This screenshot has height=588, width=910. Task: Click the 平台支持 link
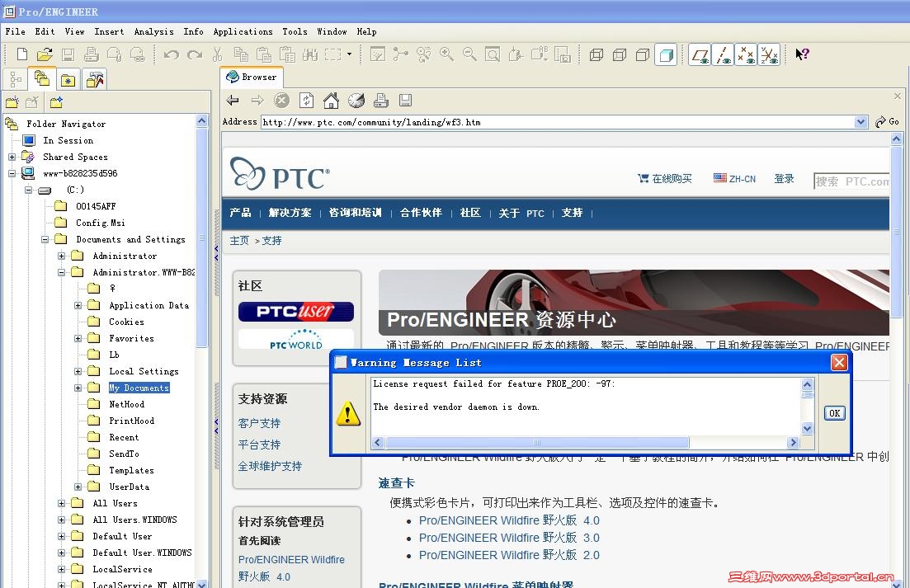coord(259,445)
